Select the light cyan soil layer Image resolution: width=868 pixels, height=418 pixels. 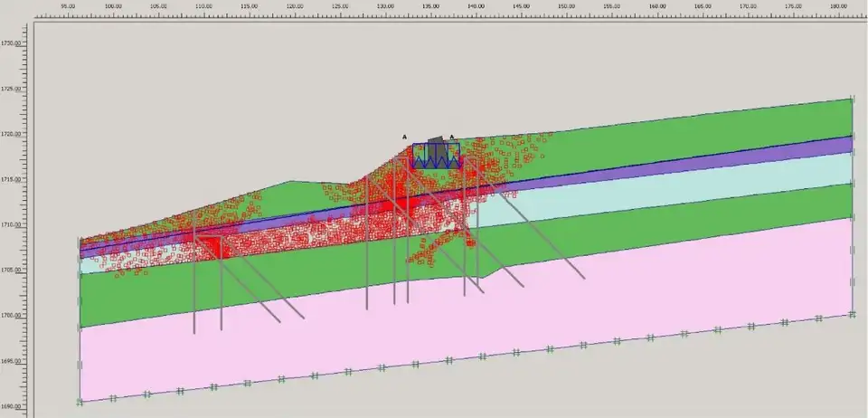click(x=665, y=194)
